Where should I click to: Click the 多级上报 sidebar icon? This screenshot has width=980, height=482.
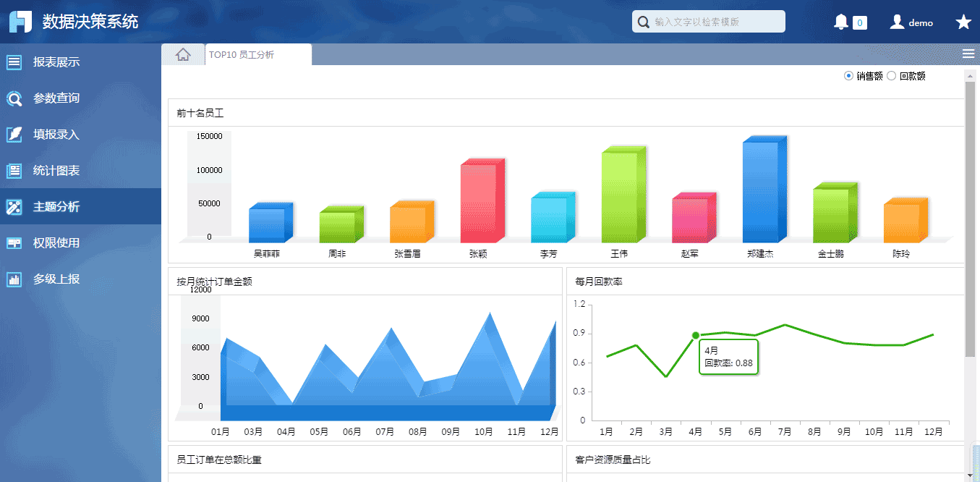(14, 279)
